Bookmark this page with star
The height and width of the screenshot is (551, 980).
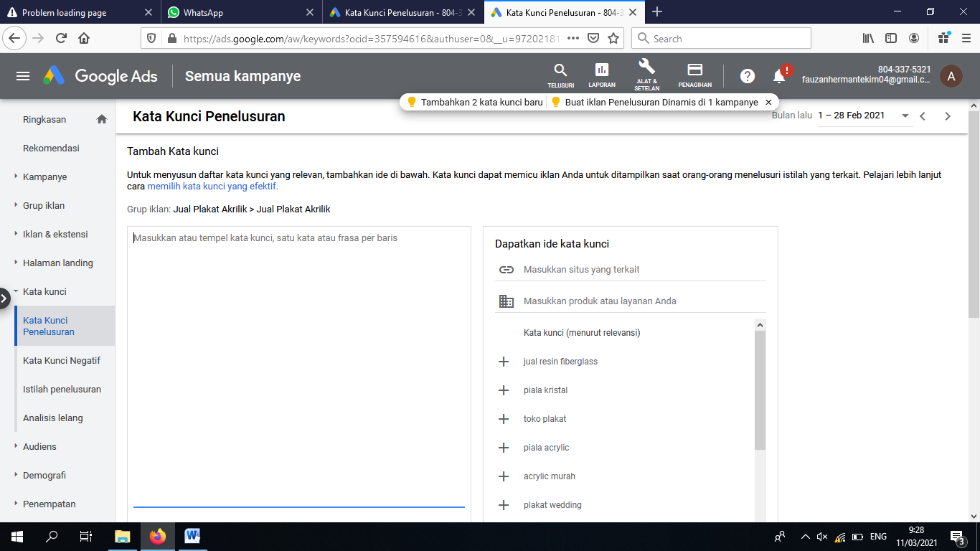click(613, 38)
